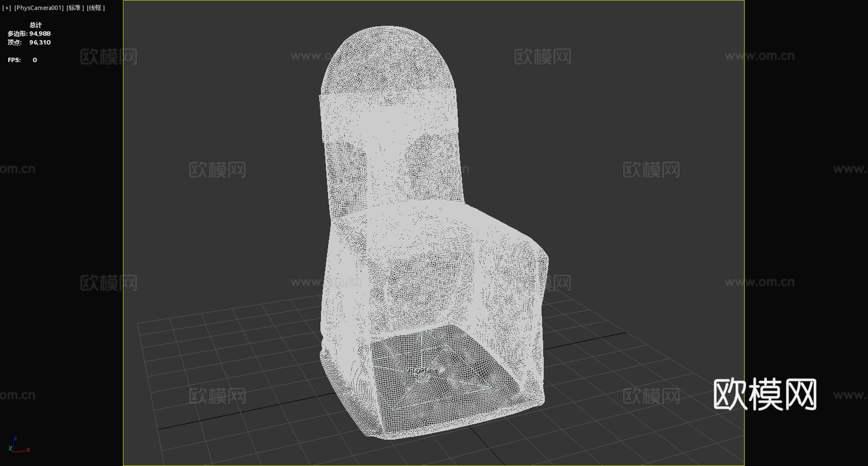Open the 标准 shading quality menu

(75, 8)
